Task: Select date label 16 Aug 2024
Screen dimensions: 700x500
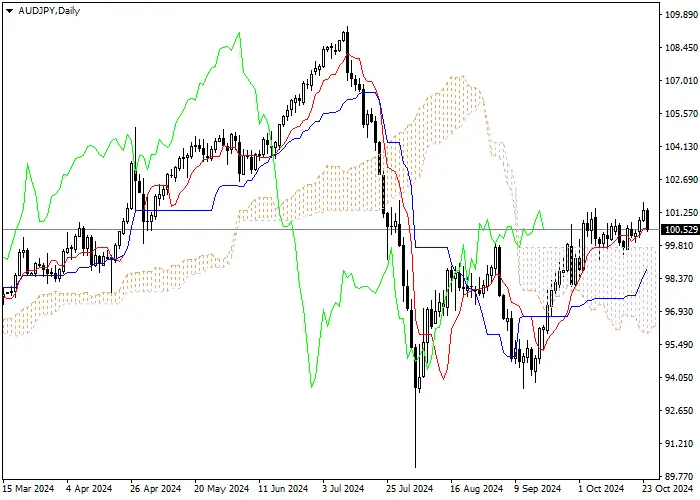Action: tap(476, 489)
